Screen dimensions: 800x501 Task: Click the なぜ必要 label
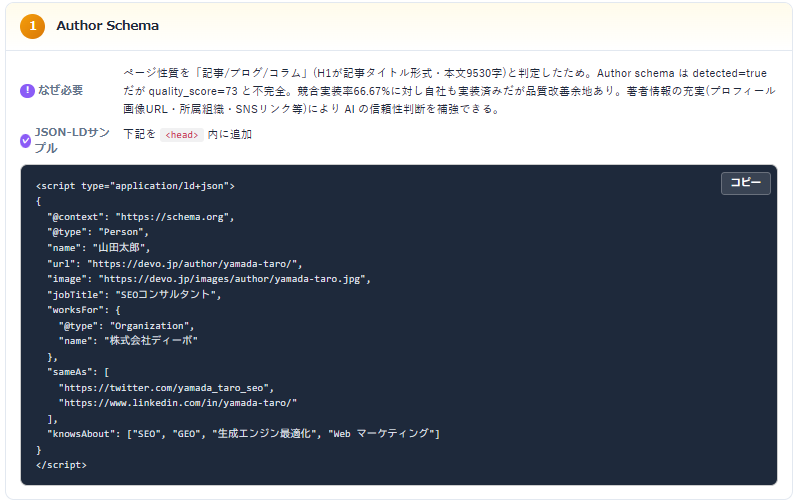[x=61, y=90]
